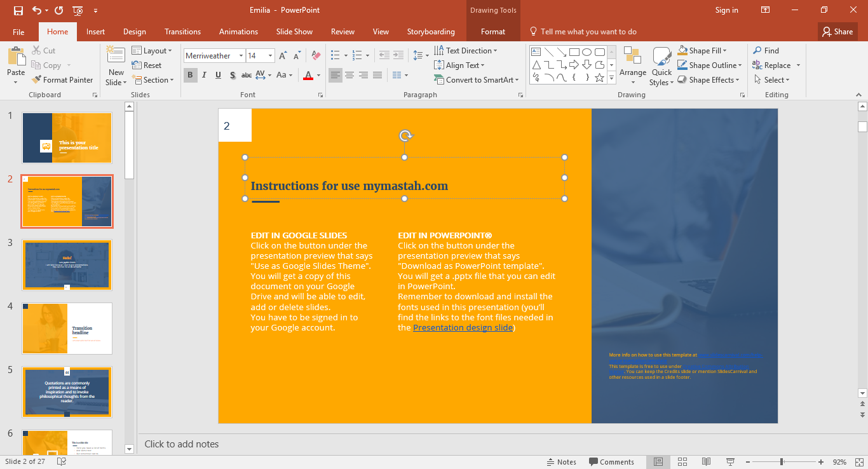The width and height of the screenshot is (868, 469).
Task: Open the Shape Outline dropdown
Action: [710, 65]
